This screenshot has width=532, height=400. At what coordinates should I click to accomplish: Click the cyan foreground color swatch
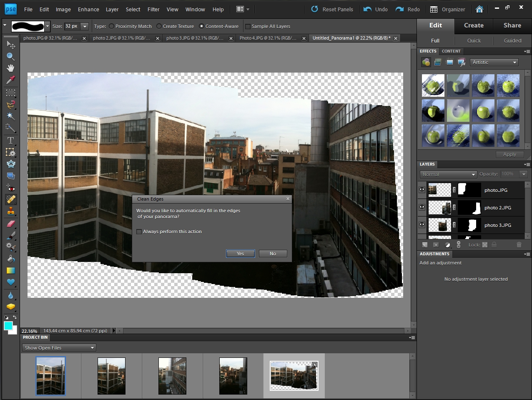click(8, 326)
